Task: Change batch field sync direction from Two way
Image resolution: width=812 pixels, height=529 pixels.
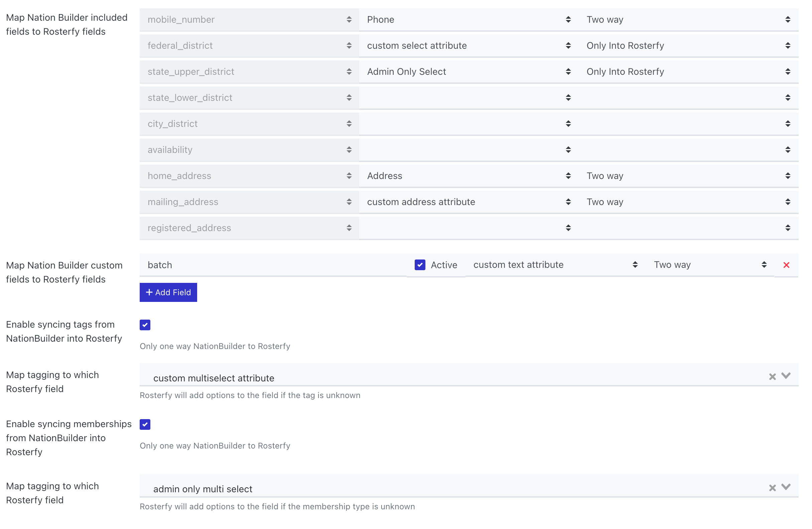Action: (x=710, y=265)
